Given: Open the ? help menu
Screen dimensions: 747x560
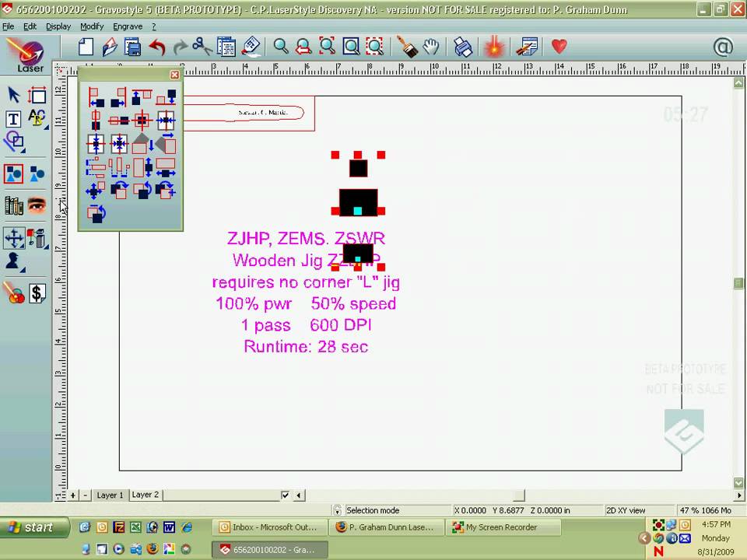Looking at the screenshot, I should 154,26.
